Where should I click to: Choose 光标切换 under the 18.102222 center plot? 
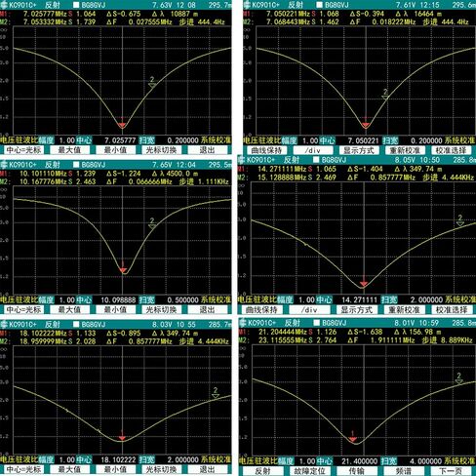[x=161, y=469]
